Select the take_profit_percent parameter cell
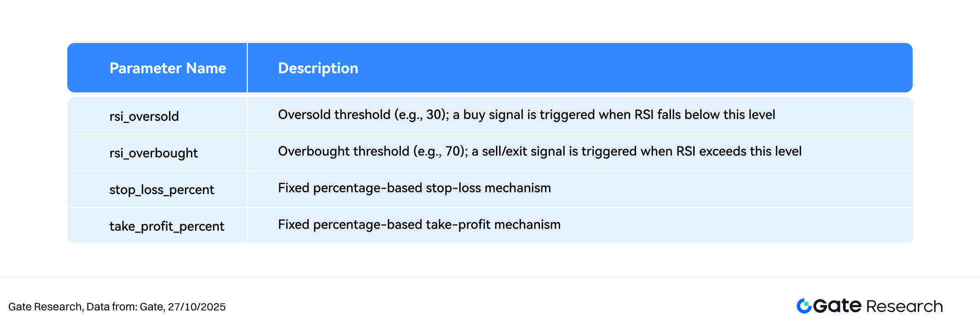 [167, 226]
